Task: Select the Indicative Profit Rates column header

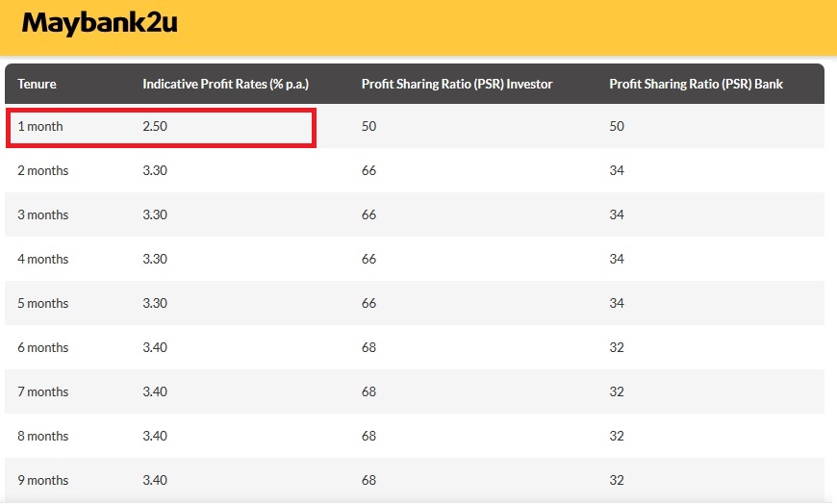Action: click(x=225, y=84)
